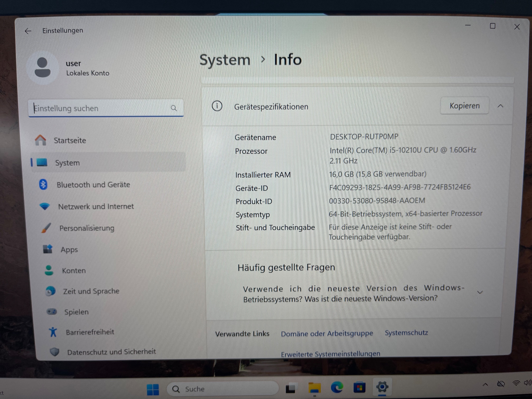Click the taskbar Suche search box

(x=223, y=388)
